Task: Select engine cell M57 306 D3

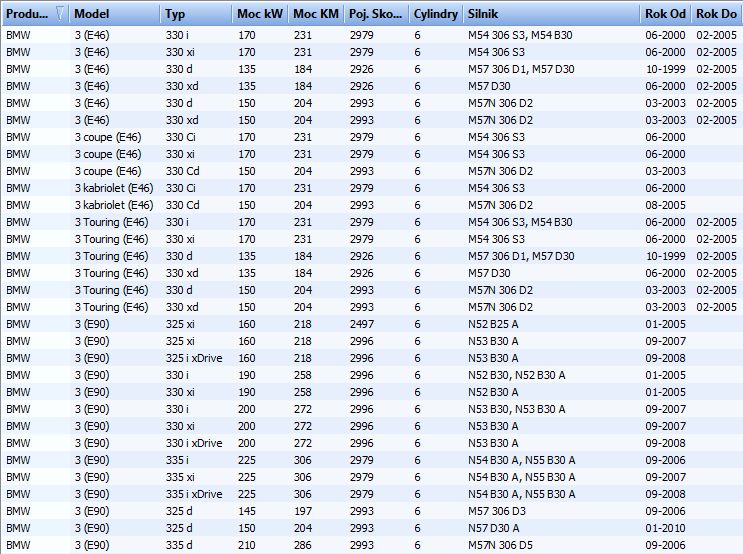Action: 497,511
